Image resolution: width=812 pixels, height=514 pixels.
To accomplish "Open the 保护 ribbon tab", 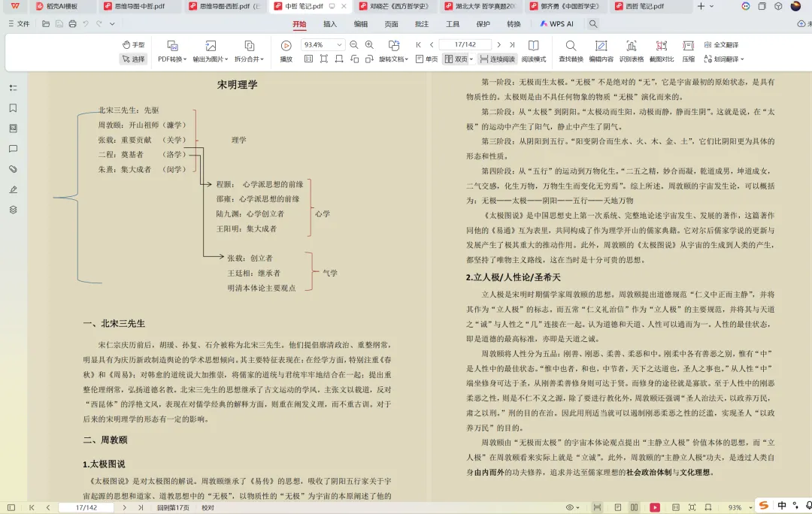I will tap(483, 24).
